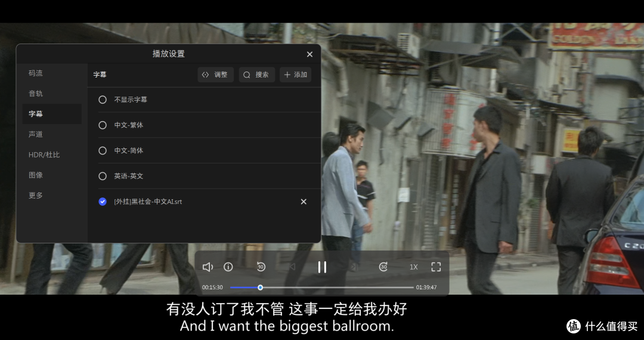
Task: Open the 码流 settings tab
Action: (52, 73)
